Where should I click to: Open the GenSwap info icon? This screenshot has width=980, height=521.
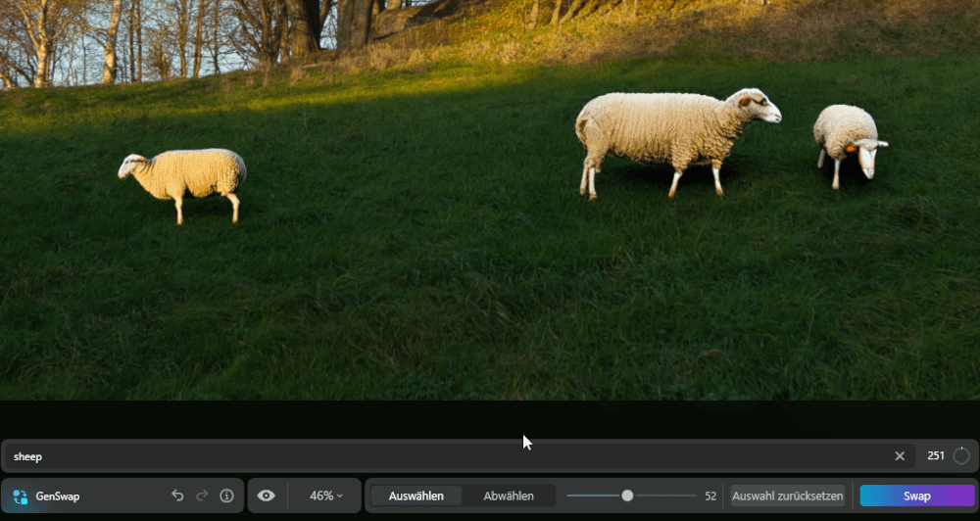point(227,496)
